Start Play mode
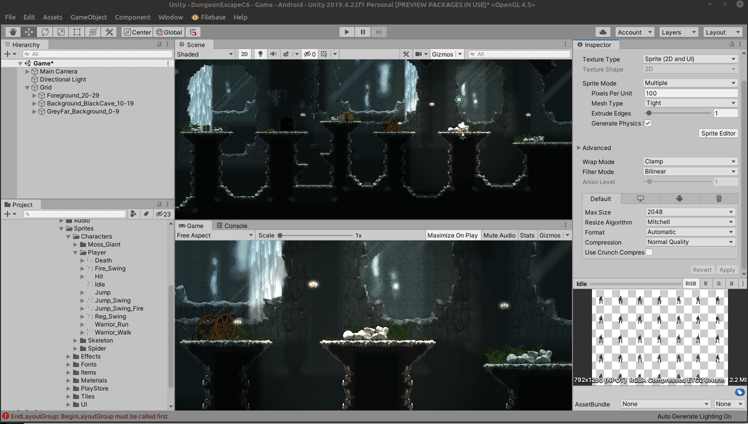The width and height of the screenshot is (748, 424). (347, 32)
